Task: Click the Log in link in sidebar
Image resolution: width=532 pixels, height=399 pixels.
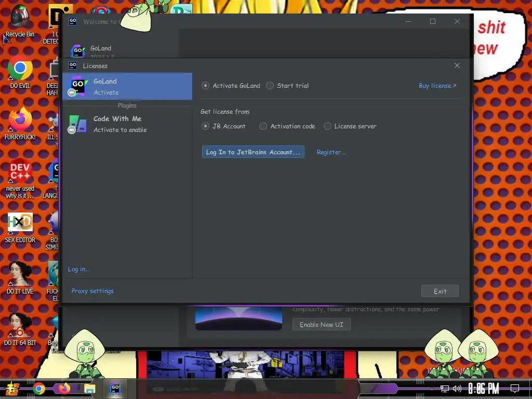Action: (x=78, y=269)
